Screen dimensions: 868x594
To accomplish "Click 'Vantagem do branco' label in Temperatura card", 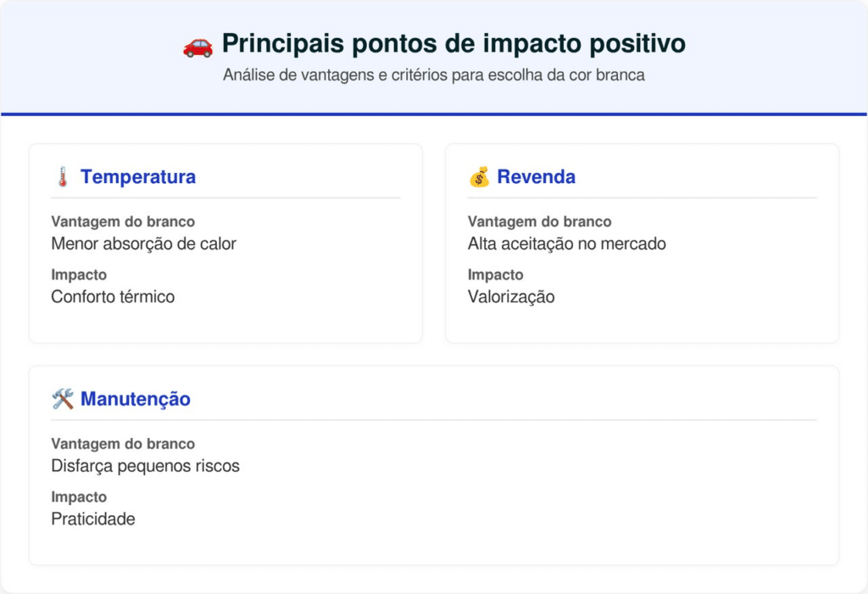I will pyautogui.click(x=123, y=222).
